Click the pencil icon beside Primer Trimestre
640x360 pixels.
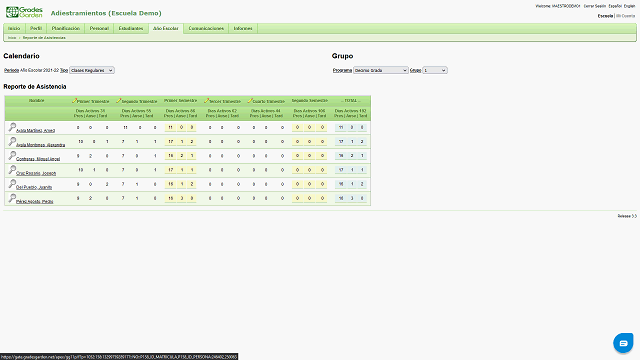click(x=74, y=100)
